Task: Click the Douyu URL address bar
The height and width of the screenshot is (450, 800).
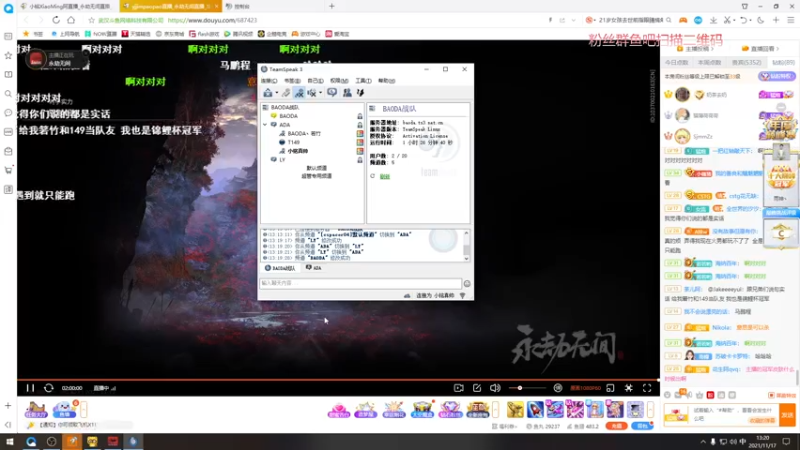Action: pos(212,20)
